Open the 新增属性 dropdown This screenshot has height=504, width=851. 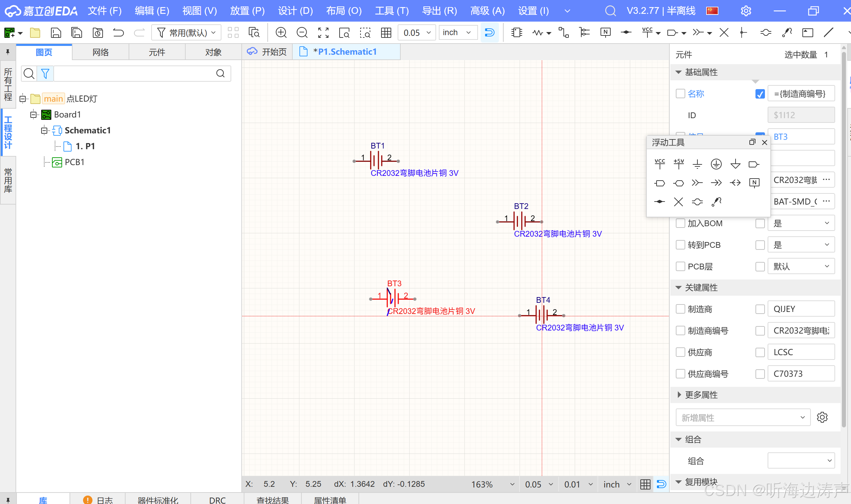(x=743, y=417)
